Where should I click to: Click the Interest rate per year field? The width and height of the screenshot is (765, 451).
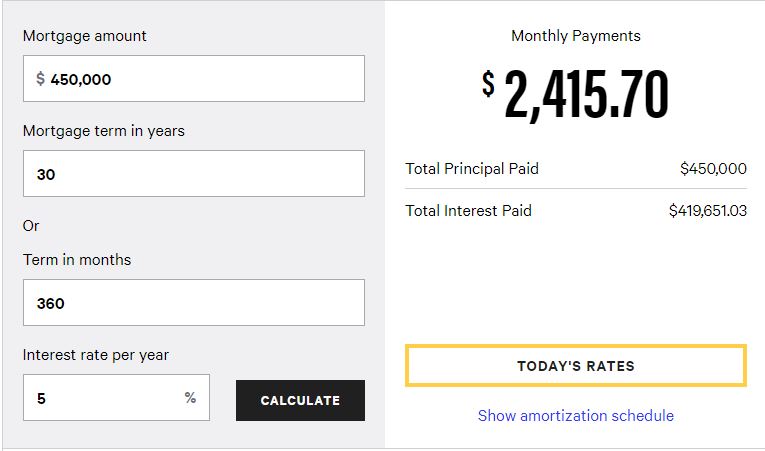pos(105,398)
